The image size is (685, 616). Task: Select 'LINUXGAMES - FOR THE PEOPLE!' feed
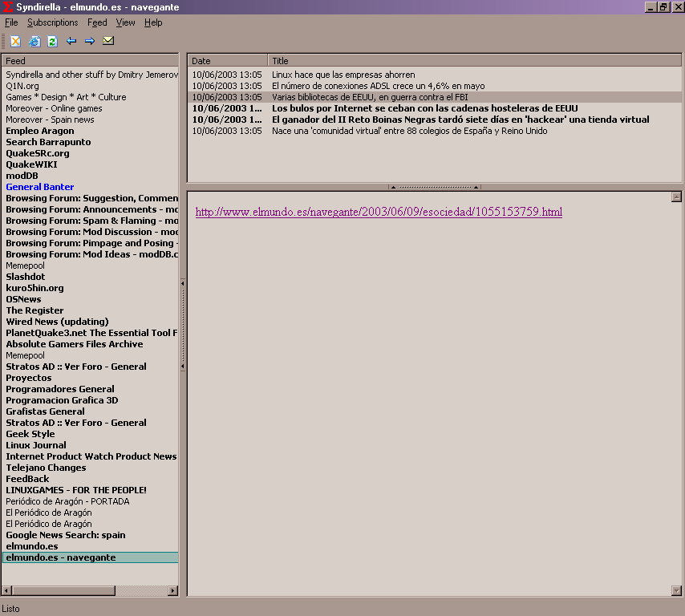coord(91,490)
